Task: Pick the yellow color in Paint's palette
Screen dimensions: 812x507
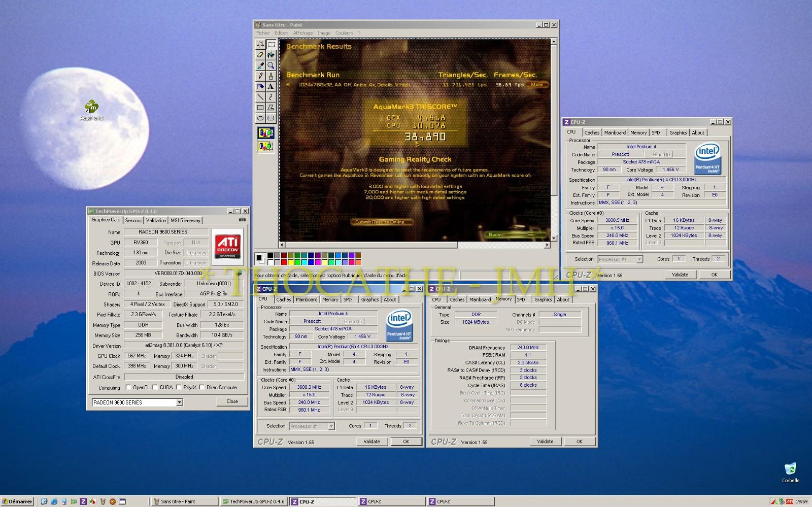Action: tap(291, 262)
